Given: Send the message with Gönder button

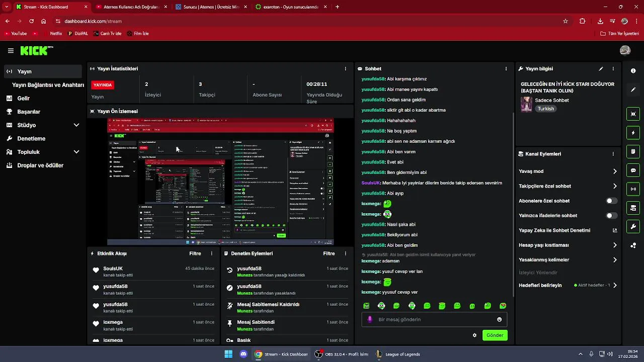Looking at the screenshot, I should pos(495,335).
